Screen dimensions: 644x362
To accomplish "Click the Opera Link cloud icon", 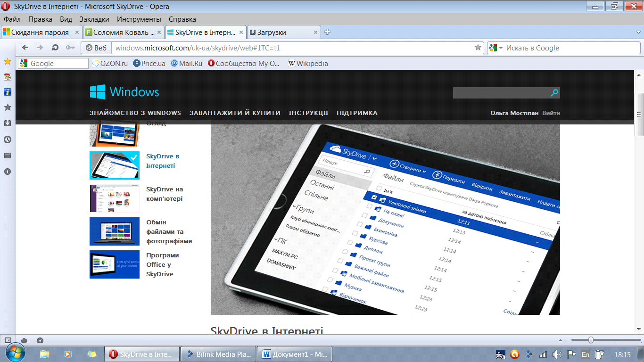I will (x=24, y=340).
